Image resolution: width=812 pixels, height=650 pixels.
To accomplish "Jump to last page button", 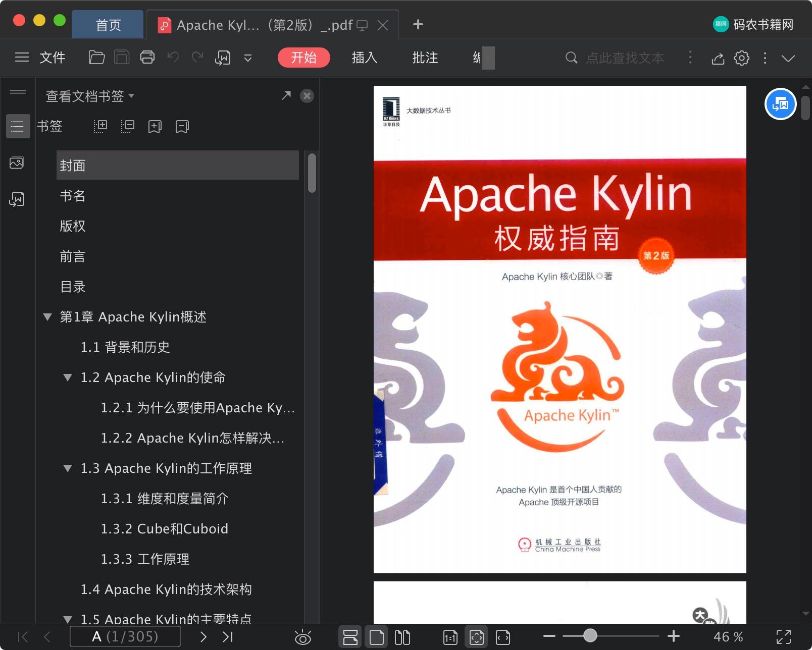I will point(228,637).
